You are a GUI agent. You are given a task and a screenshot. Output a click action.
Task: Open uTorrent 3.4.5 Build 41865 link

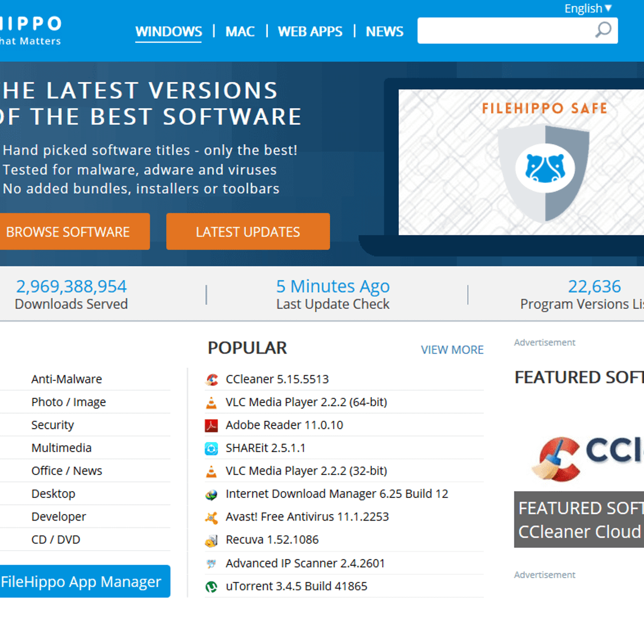click(297, 586)
